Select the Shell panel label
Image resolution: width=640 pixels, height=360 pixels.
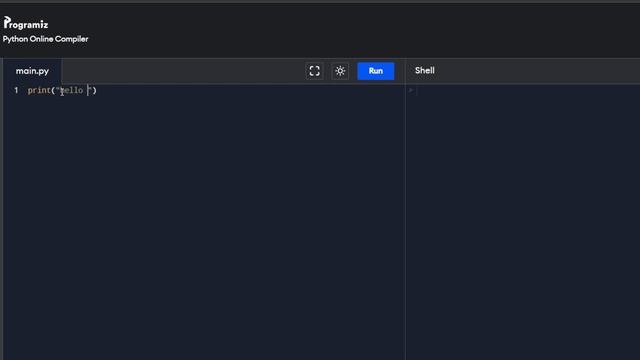424,71
